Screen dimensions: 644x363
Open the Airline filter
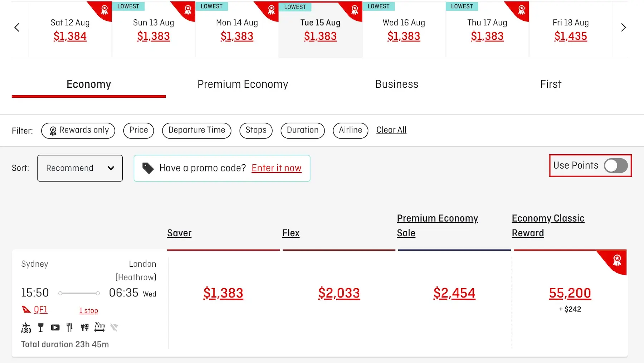350,130
